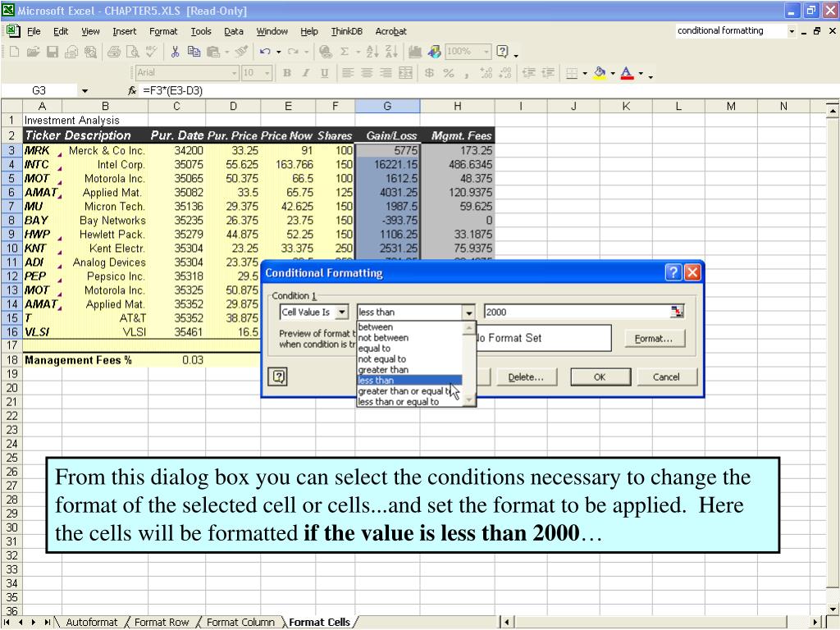Click the Delete... button in dialog
The width and height of the screenshot is (840, 630).
point(526,377)
